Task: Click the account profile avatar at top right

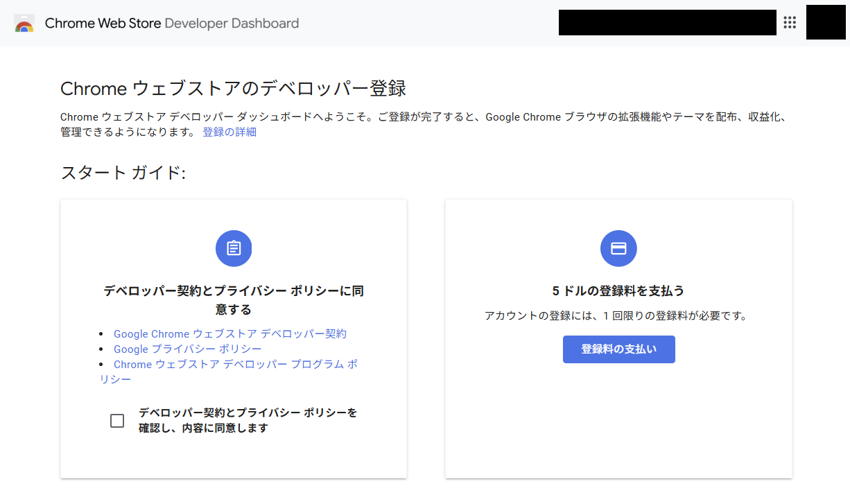Action: click(825, 22)
